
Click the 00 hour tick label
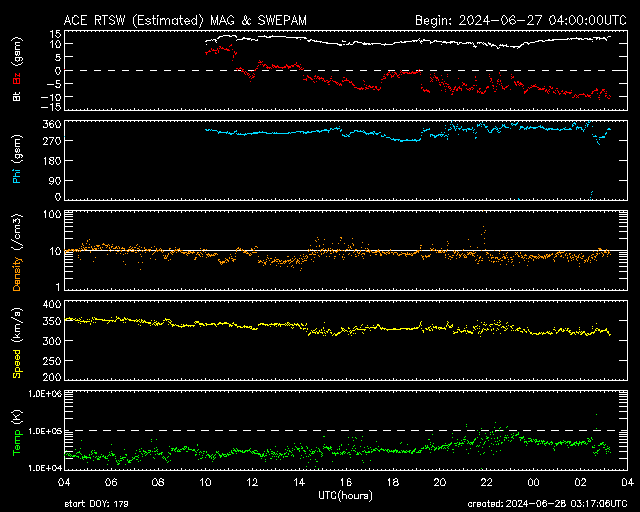pos(533,481)
